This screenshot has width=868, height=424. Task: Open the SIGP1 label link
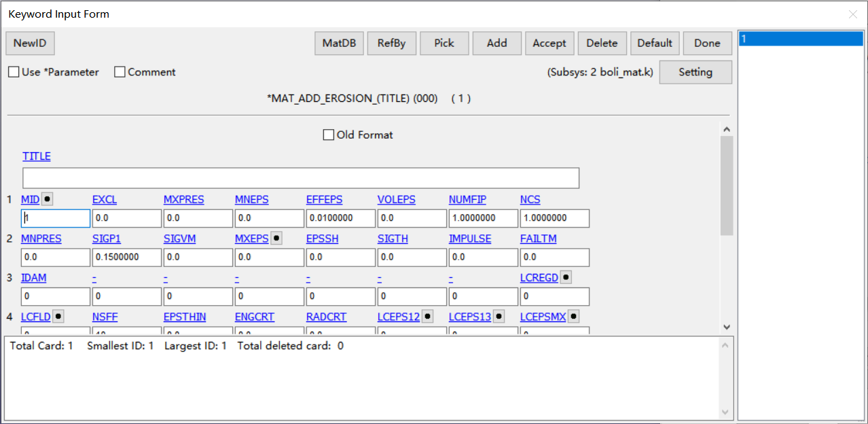tap(106, 239)
